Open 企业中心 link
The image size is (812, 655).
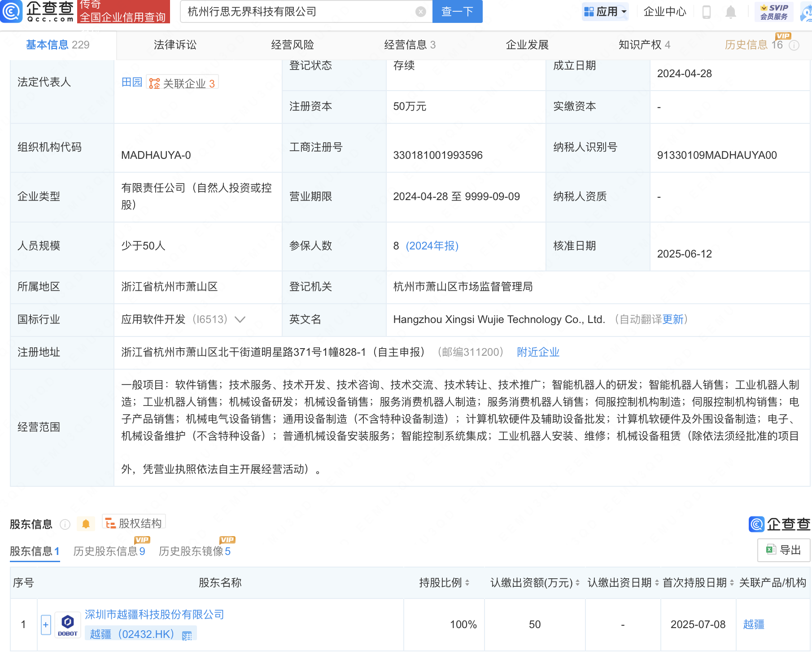tap(665, 12)
